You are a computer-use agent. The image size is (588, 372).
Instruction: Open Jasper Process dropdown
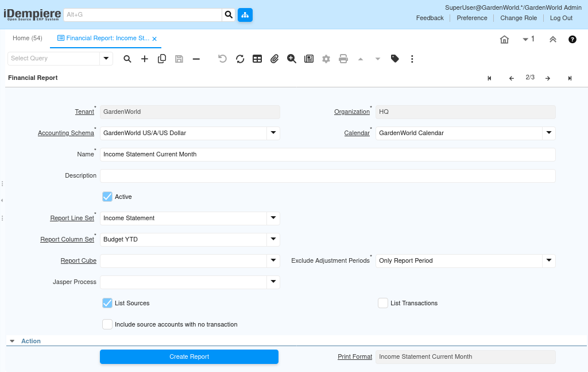point(273,282)
